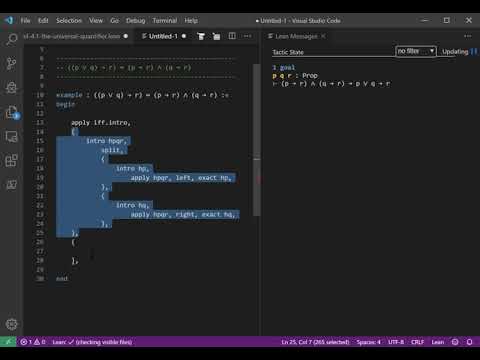Image resolution: width=480 pixels, height=360 pixels.
Task: Click the comment on line 7
Action: click(123, 68)
